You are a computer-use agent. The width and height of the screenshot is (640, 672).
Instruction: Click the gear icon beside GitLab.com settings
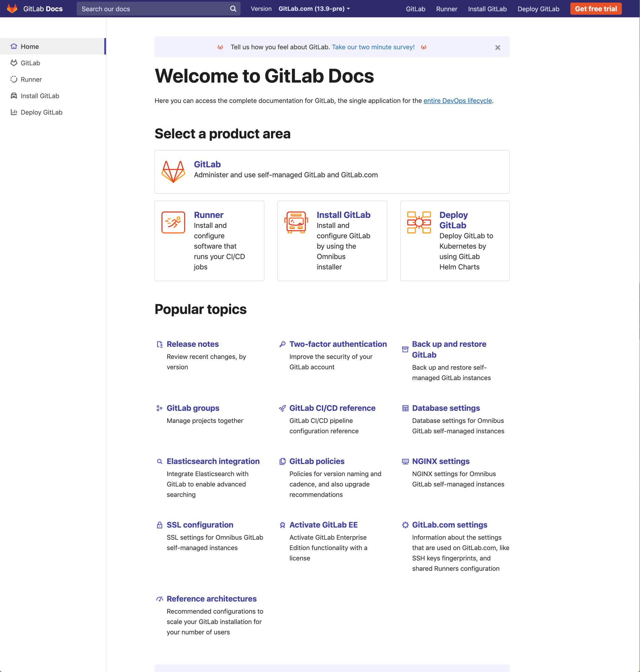pos(405,525)
